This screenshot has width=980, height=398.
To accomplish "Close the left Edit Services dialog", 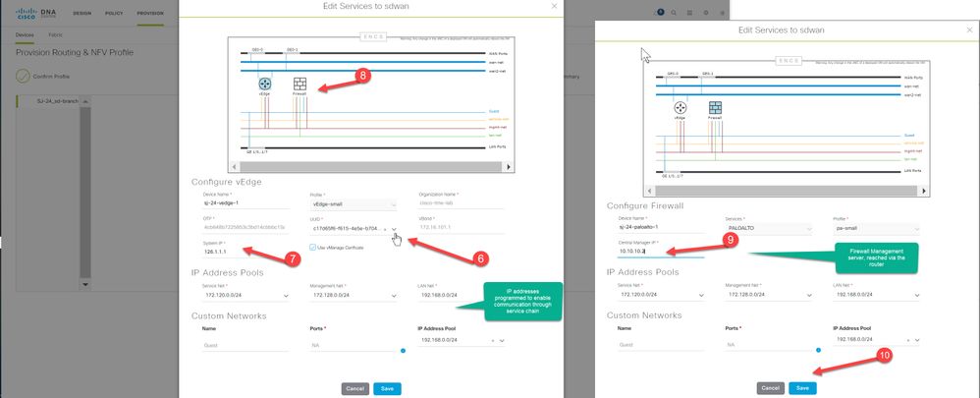I will 555,6.
